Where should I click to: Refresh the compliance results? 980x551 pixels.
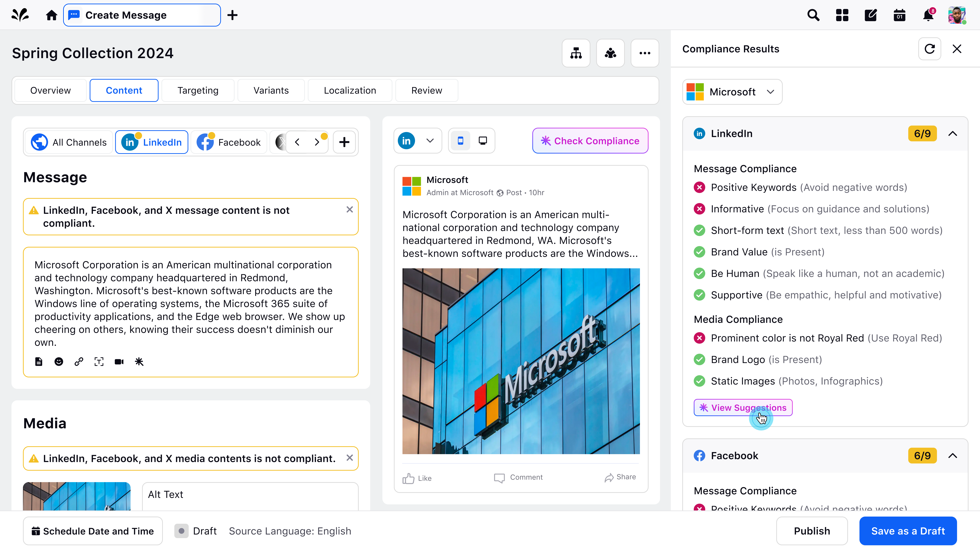[929, 49]
